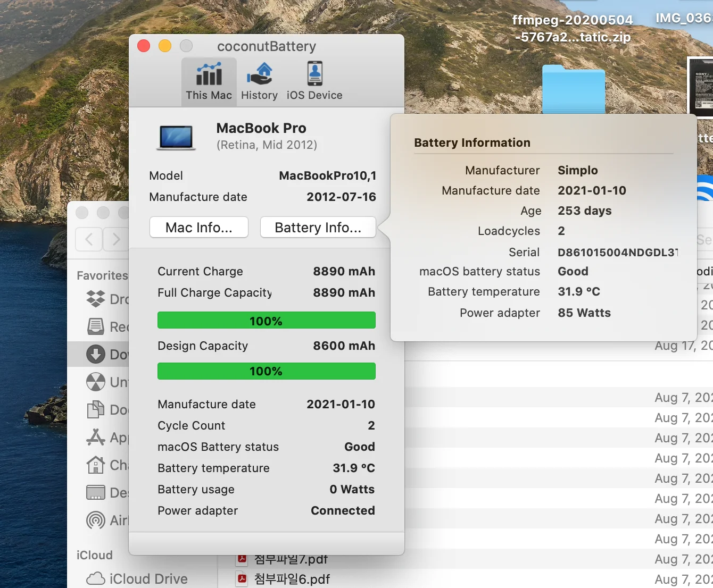The width and height of the screenshot is (713, 588).
Task: Select the This Mac toolbar icon
Action: (209, 81)
